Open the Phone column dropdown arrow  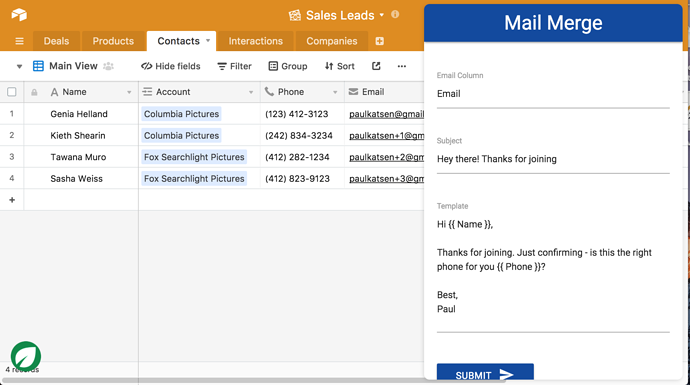pos(335,92)
